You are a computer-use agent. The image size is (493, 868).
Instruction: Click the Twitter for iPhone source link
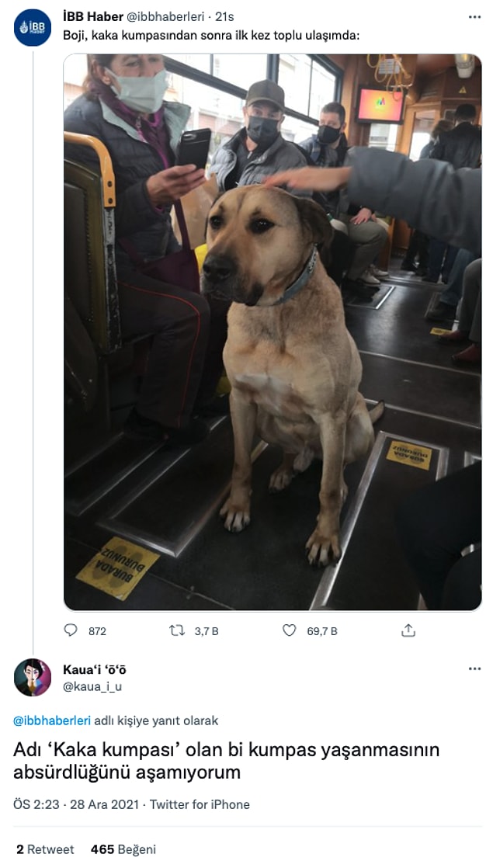(200, 804)
